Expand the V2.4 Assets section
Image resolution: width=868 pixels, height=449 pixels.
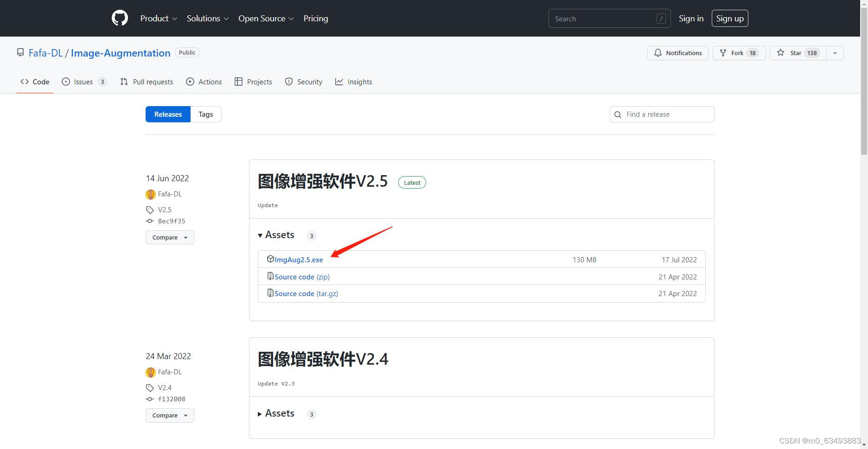coord(276,413)
